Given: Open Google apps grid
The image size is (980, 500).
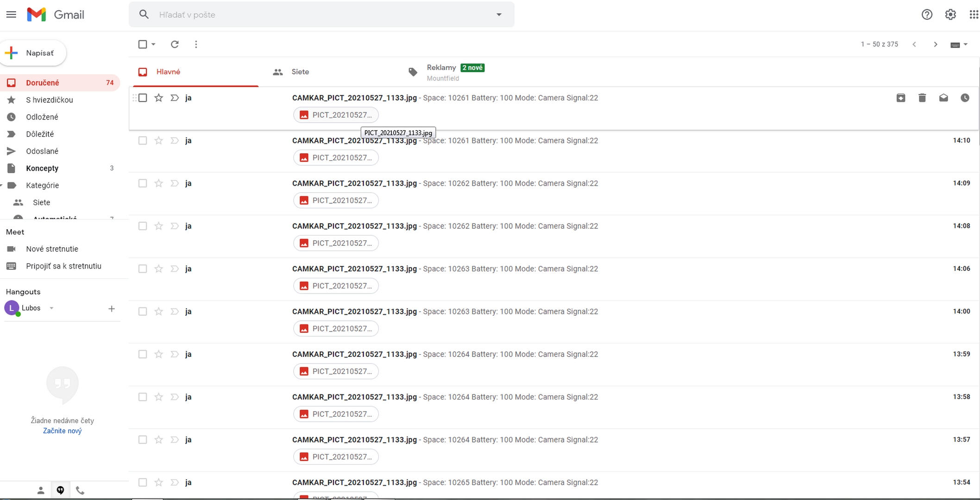Looking at the screenshot, I should point(974,14).
